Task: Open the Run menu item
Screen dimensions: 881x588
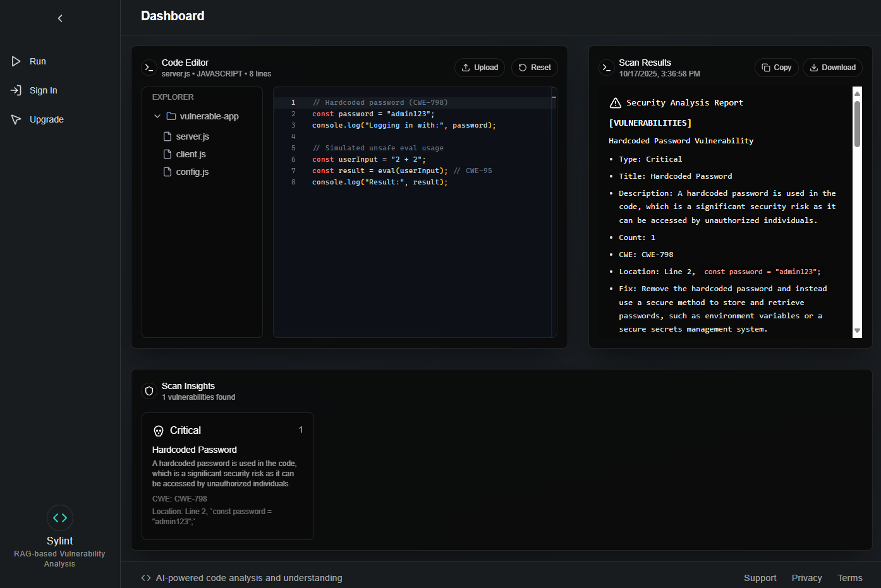Action: click(37, 61)
